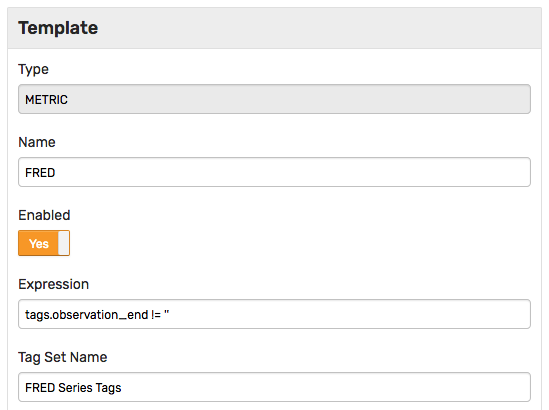
Task: Click the orange Yes part of the switch
Action: coord(39,243)
